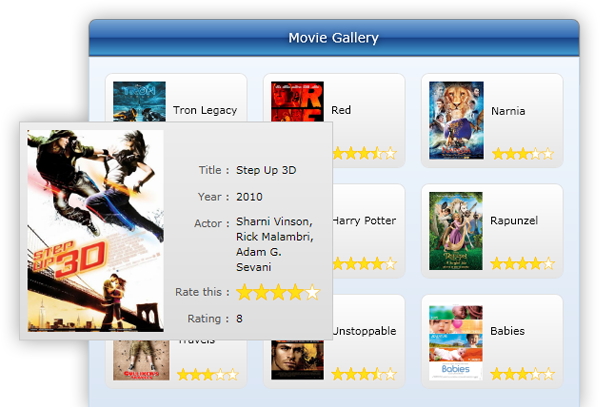The height and width of the screenshot is (407, 599).
Task: Click the large Step Up 3D poster
Action: (96, 230)
